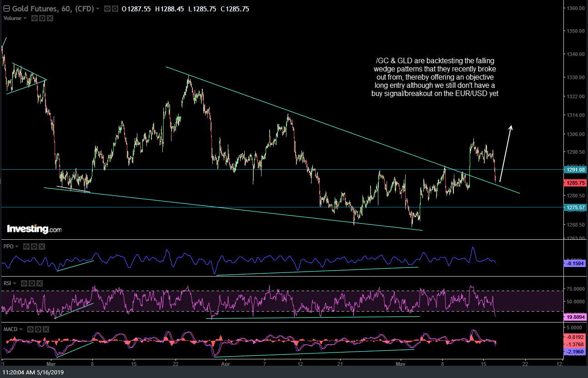The image size is (588, 378).
Task: Remove the RSI indicator with its X icon
Action: tap(40, 283)
